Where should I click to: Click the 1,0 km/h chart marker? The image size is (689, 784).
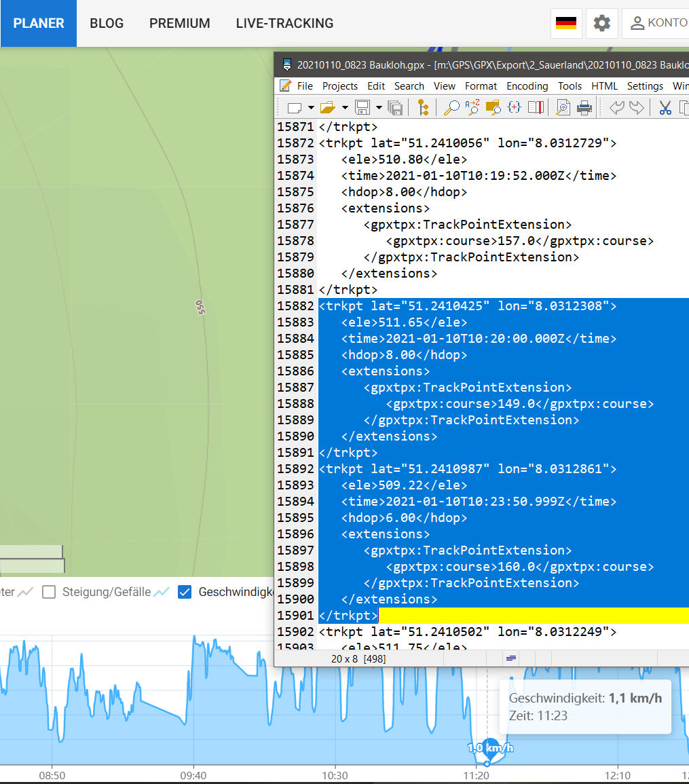489,749
